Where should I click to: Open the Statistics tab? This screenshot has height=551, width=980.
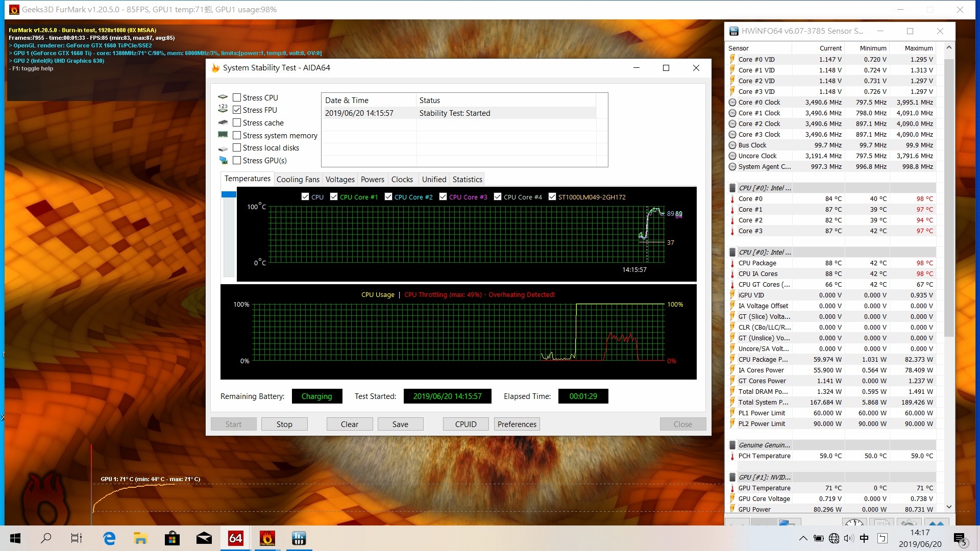point(467,180)
